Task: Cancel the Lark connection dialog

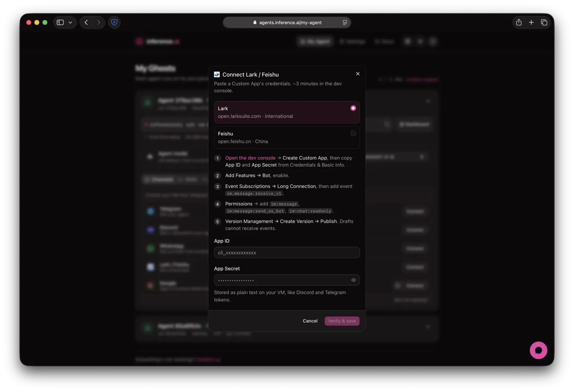Action: [x=310, y=321]
